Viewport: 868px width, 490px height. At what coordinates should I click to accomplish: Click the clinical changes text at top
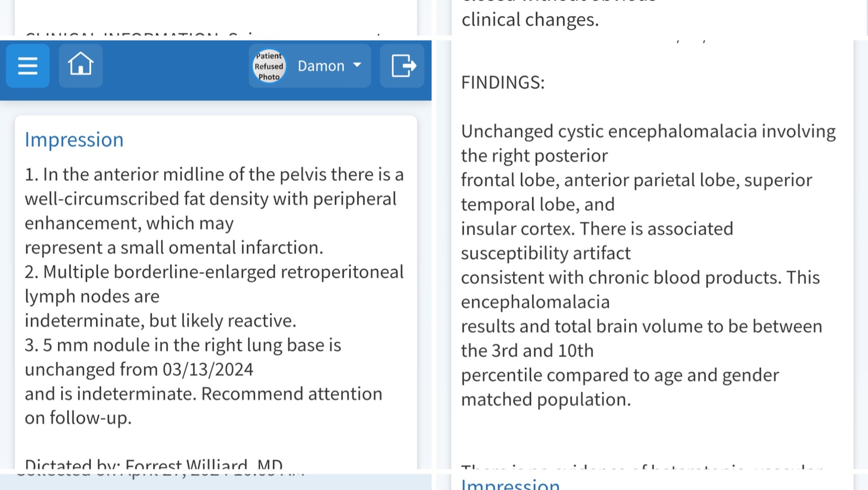[530, 20]
